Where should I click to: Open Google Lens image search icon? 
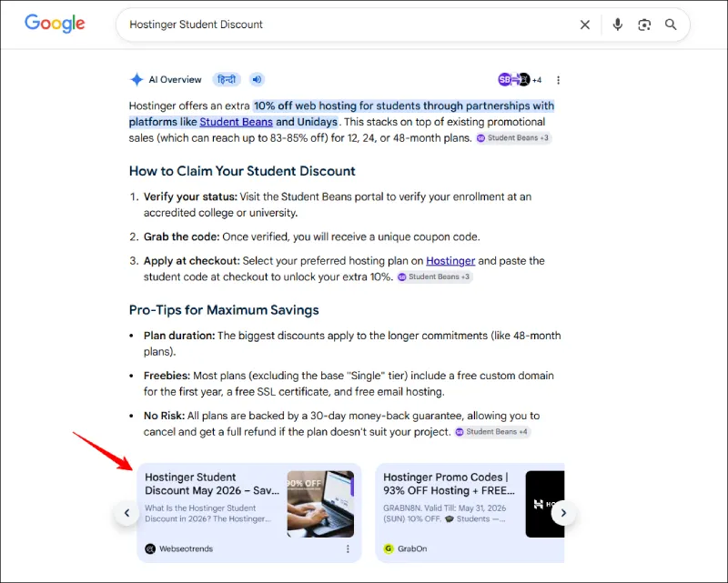[x=644, y=25]
